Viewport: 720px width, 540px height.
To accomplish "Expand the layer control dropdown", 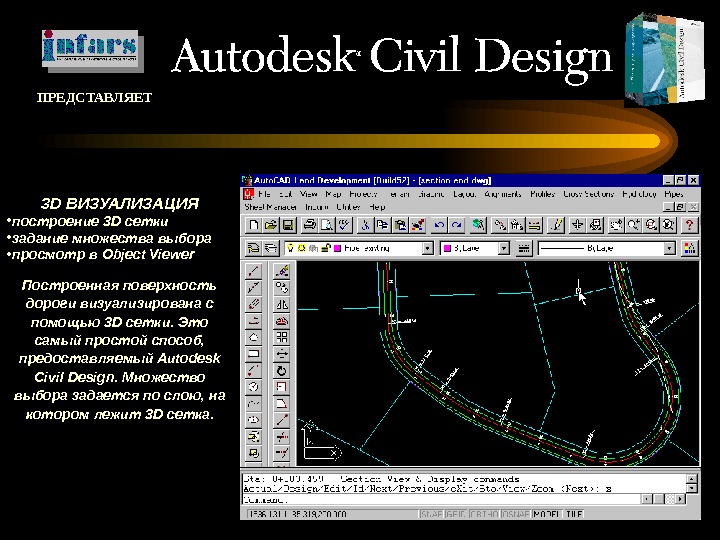I will coord(428,248).
